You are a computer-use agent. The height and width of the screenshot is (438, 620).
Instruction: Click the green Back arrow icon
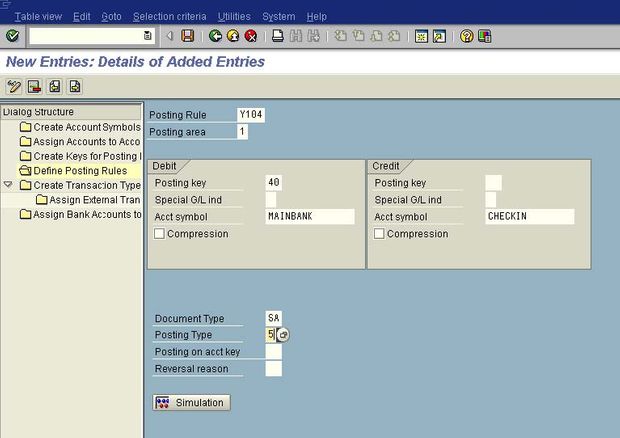click(x=215, y=36)
